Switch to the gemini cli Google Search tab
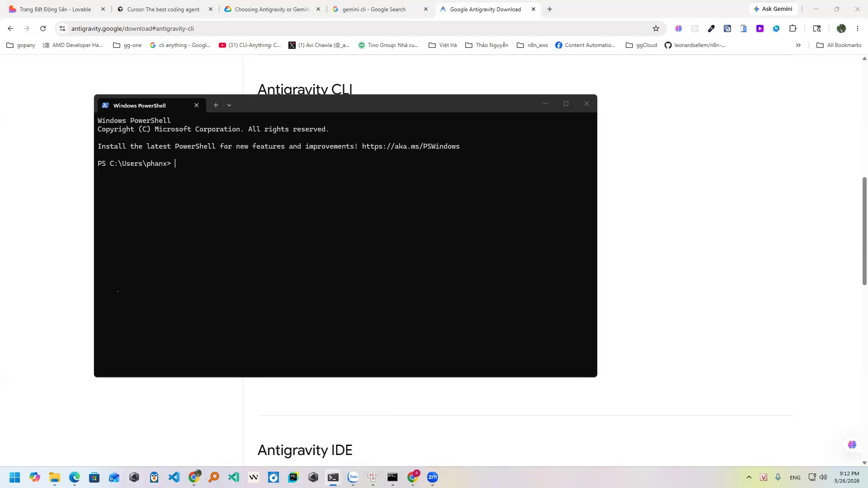Image resolution: width=868 pixels, height=488 pixels. (374, 9)
